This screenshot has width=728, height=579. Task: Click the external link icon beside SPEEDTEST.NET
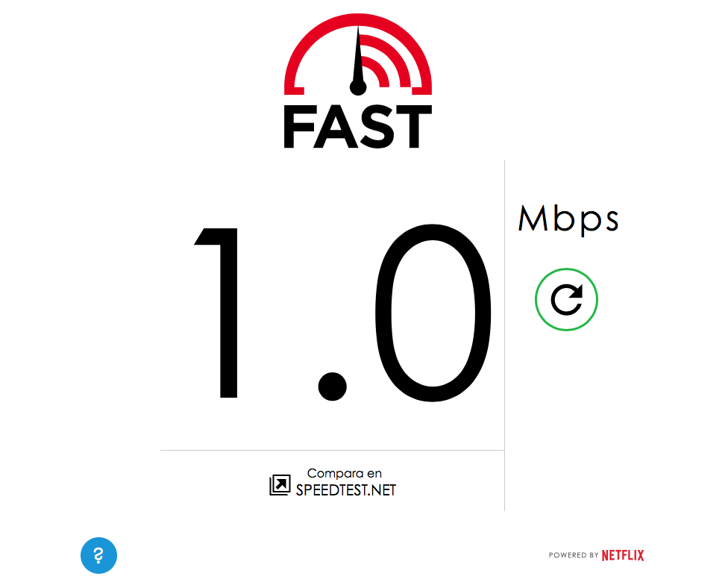(280, 485)
